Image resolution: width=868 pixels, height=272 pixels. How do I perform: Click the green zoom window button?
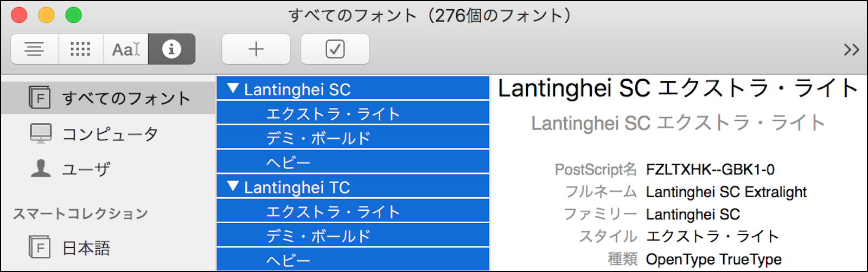click(x=73, y=15)
